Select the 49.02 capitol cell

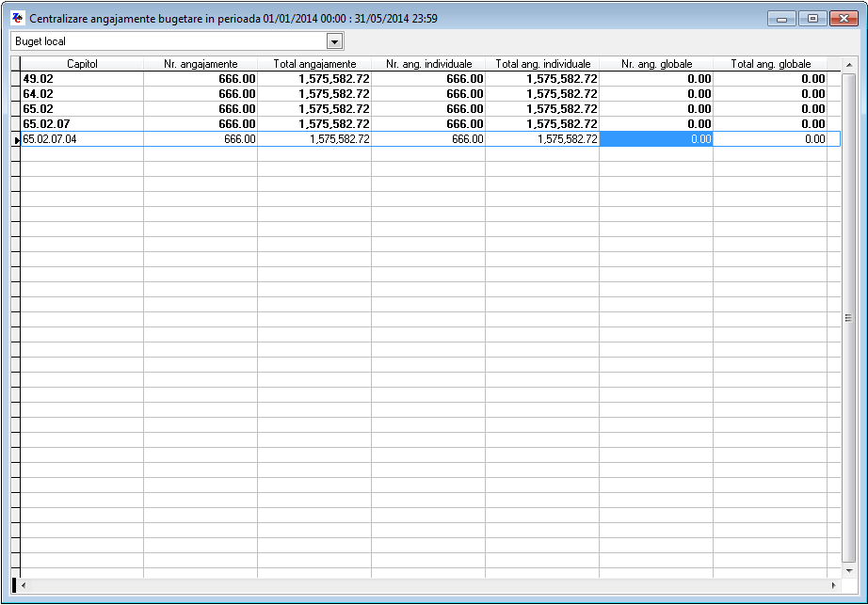(82, 78)
